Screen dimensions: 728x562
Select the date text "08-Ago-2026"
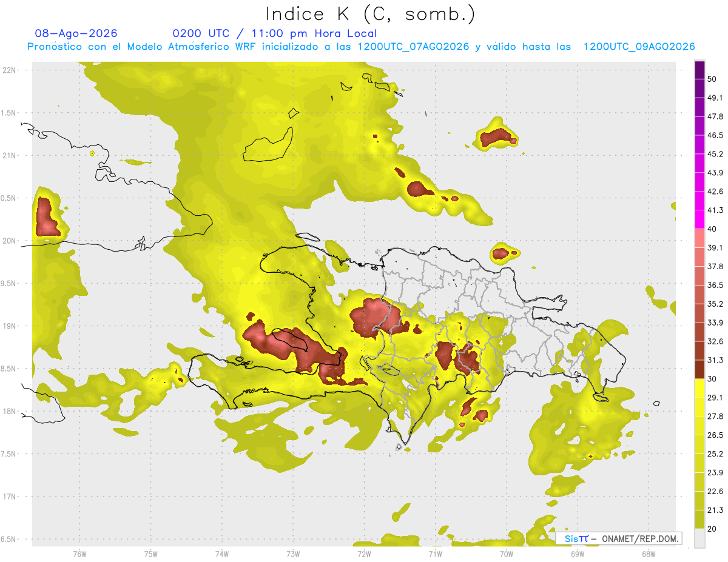[x=76, y=33]
